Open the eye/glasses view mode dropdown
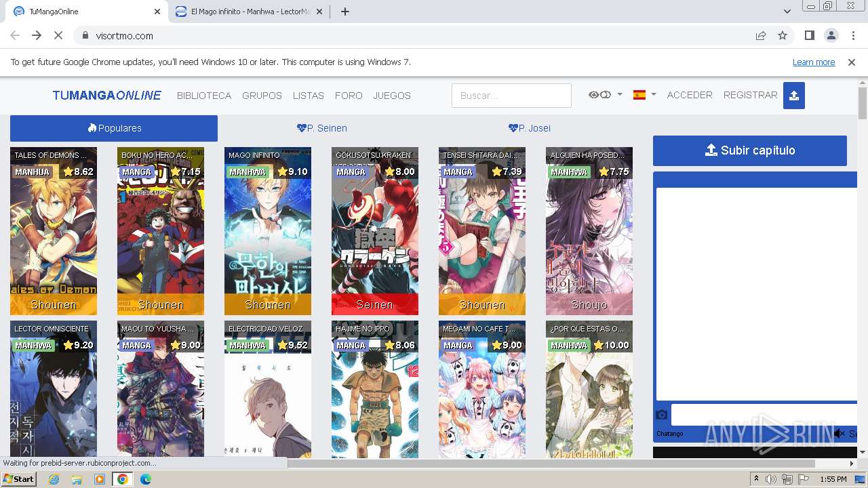This screenshot has height=488, width=868. pyautogui.click(x=605, y=95)
